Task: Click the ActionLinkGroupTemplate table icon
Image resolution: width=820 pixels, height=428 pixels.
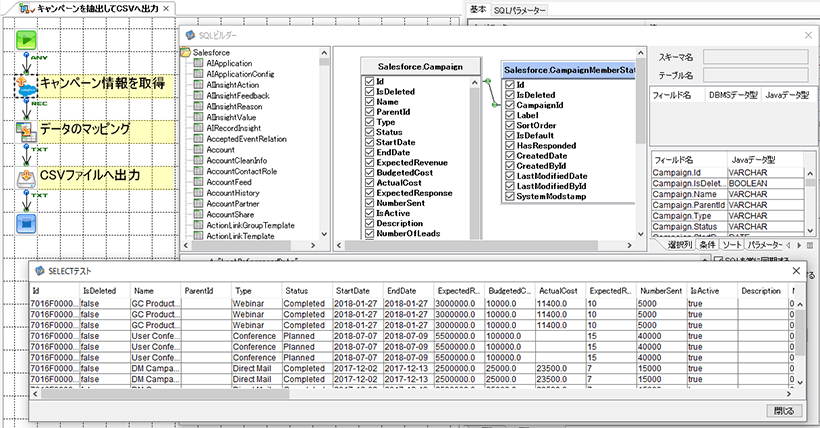Action: pyautogui.click(x=198, y=225)
